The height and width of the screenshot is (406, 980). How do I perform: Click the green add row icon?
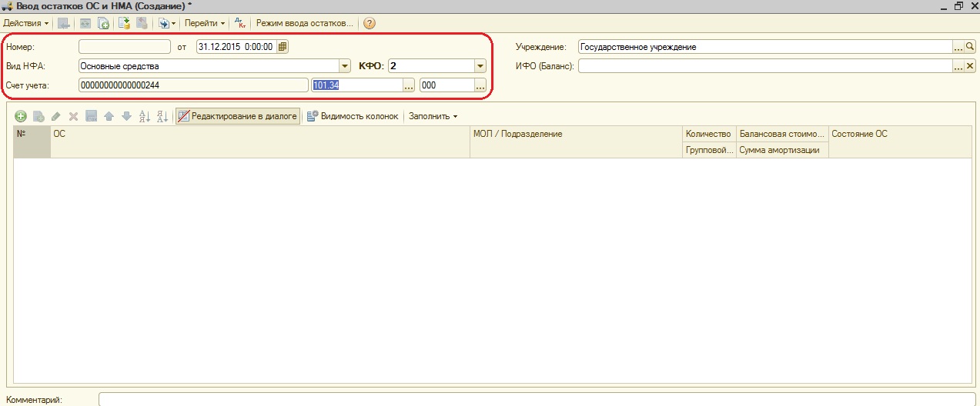coord(21,116)
